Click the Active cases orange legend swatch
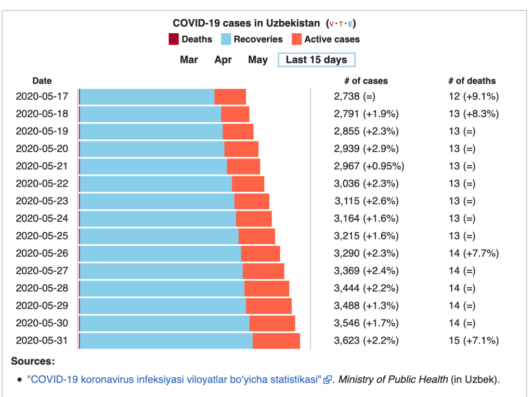Viewport: 532px width, 397px height. pos(296,39)
